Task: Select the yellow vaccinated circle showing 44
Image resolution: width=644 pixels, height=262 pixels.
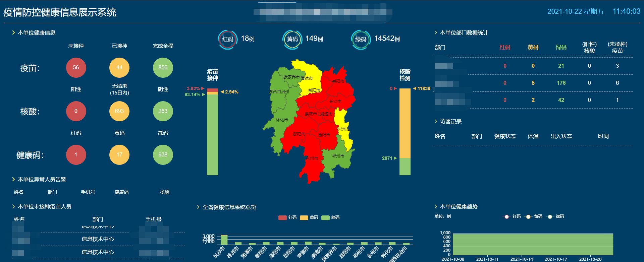Action: pyautogui.click(x=119, y=67)
